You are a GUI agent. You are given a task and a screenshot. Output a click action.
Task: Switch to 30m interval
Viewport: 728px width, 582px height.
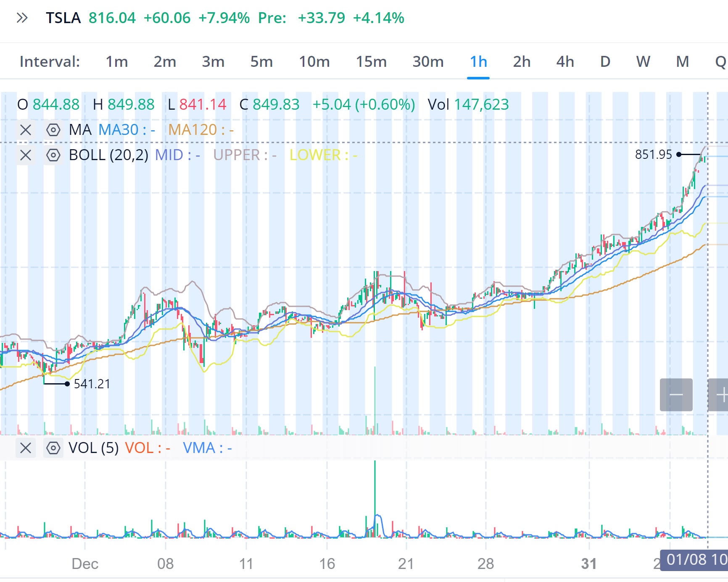[428, 62]
